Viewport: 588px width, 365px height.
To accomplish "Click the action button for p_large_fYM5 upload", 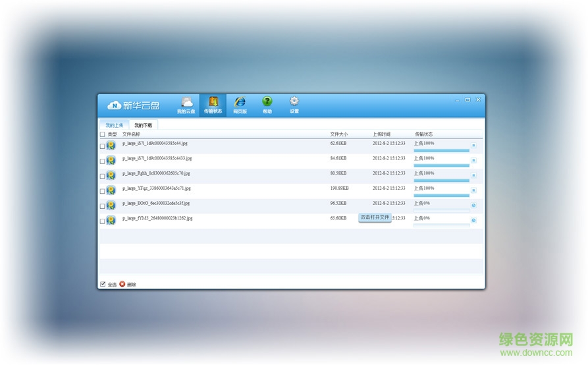I will click(473, 220).
